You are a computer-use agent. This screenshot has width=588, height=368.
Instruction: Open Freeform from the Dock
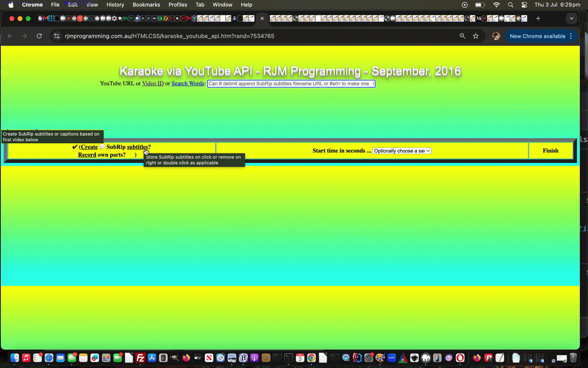click(x=95, y=358)
